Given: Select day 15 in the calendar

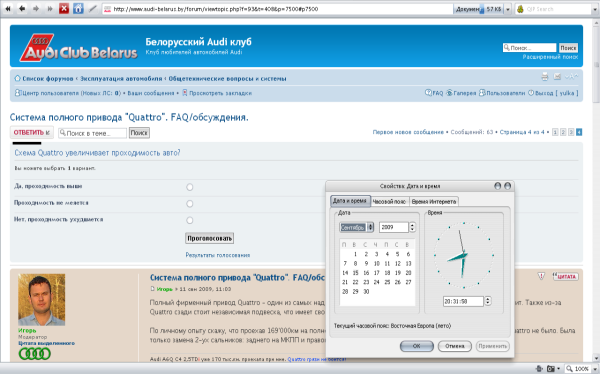Looking at the screenshot, I should [355, 273].
